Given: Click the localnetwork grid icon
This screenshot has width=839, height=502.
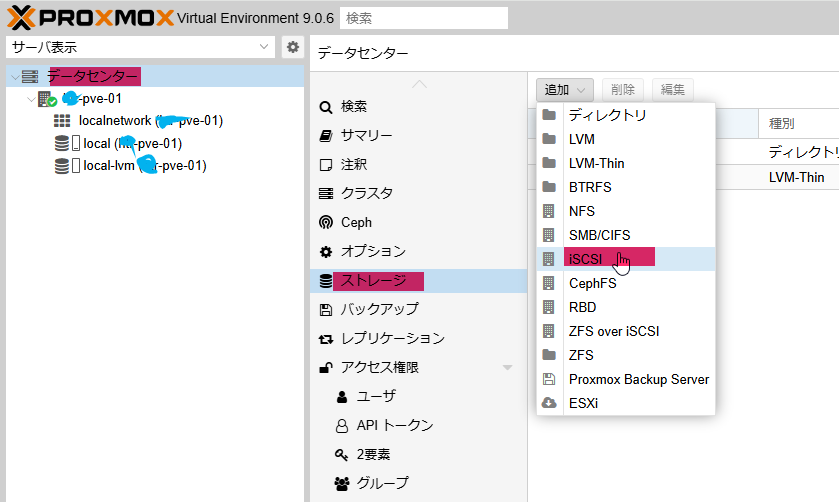Looking at the screenshot, I should pos(62,121).
